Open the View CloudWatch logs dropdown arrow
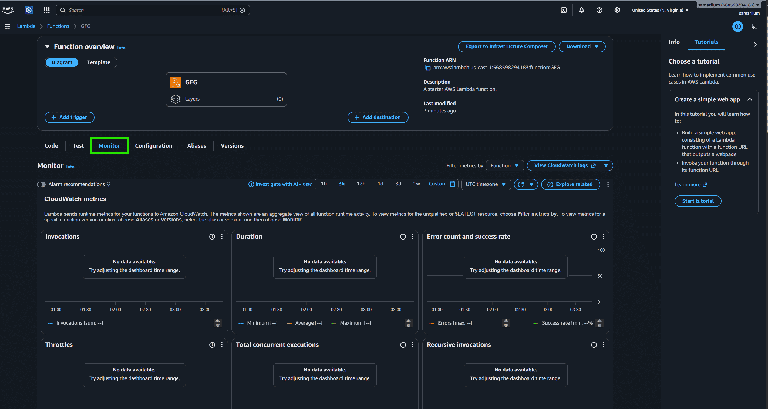Viewport: 768px width, 409px height. click(x=606, y=166)
